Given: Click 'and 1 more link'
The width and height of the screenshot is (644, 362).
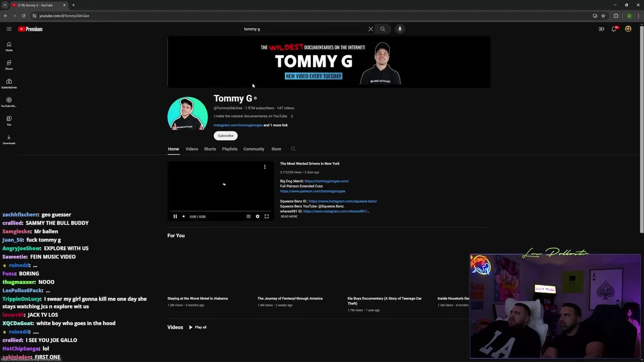Looking at the screenshot, I should [276, 125].
